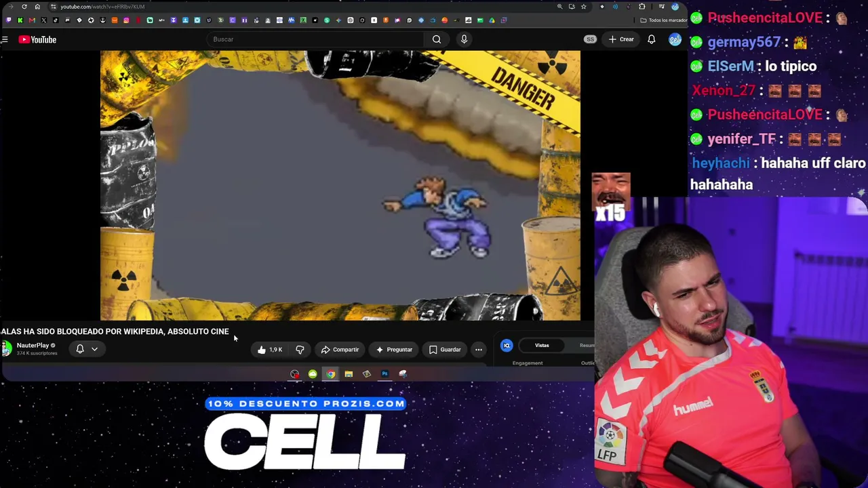Click the video player area
The width and height of the screenshot is (868, 488).
pos(340,185)
